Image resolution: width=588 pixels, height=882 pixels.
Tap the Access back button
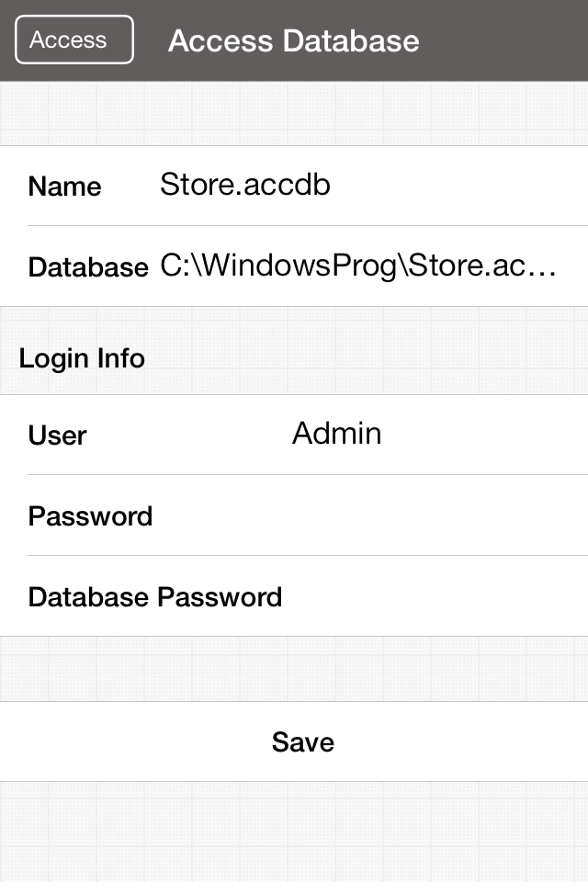pos(73,40)
